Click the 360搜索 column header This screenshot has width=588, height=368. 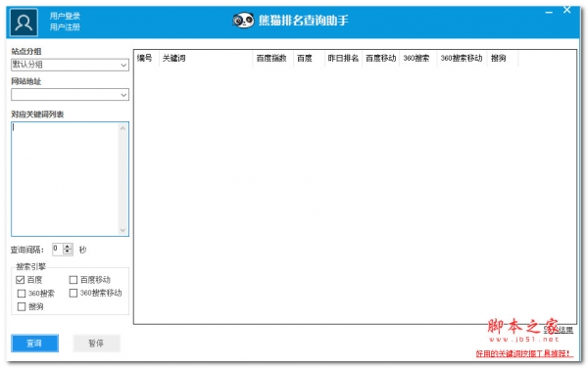(418, 58)
